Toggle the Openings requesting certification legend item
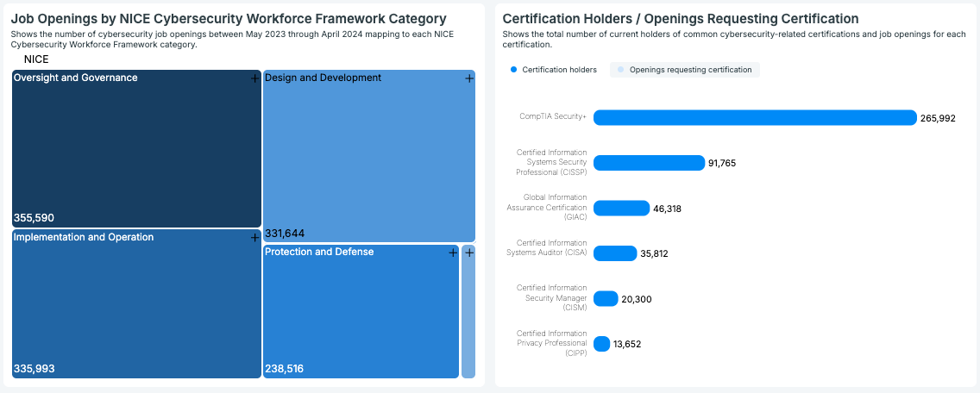Image resolution: width=980 pixels, height=393 pixels. tap(685, 70)
